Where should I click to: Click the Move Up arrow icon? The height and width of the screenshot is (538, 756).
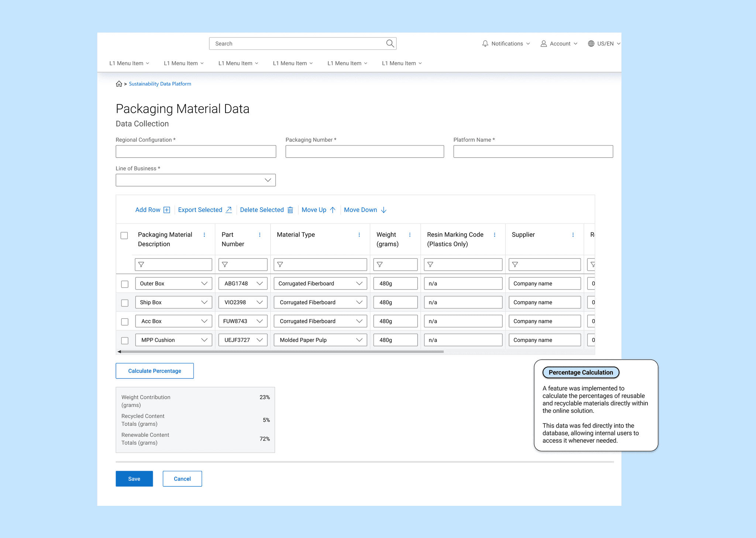(333, 210)
